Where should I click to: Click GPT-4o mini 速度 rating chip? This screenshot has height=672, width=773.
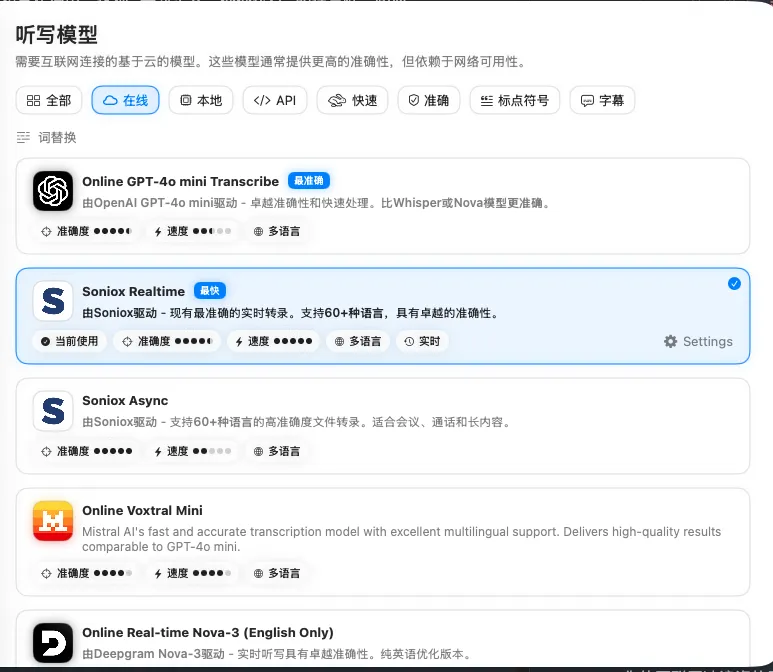[193, 231]
